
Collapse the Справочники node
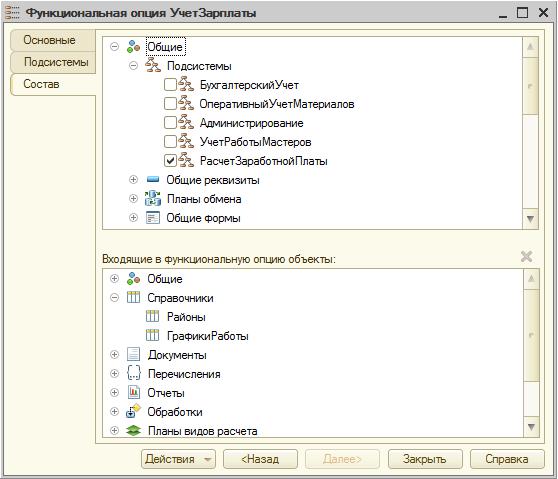[x=114, y=298]
